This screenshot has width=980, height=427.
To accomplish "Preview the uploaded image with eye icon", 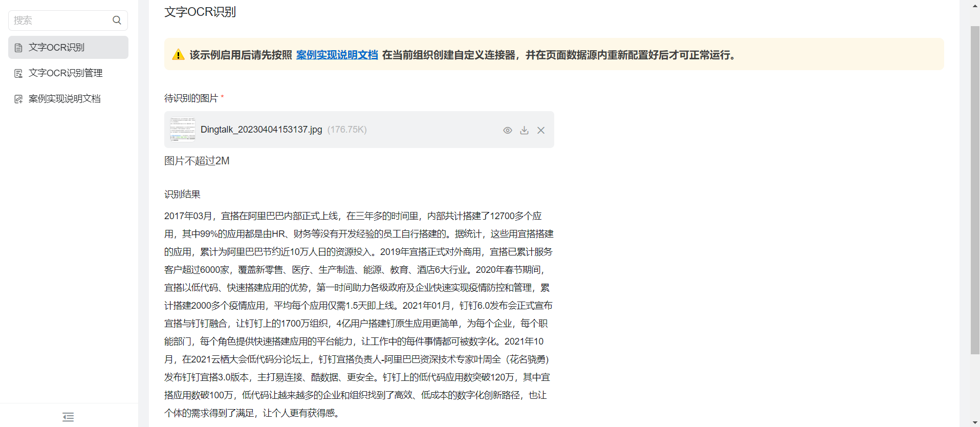I will click(x=508, y=130).
